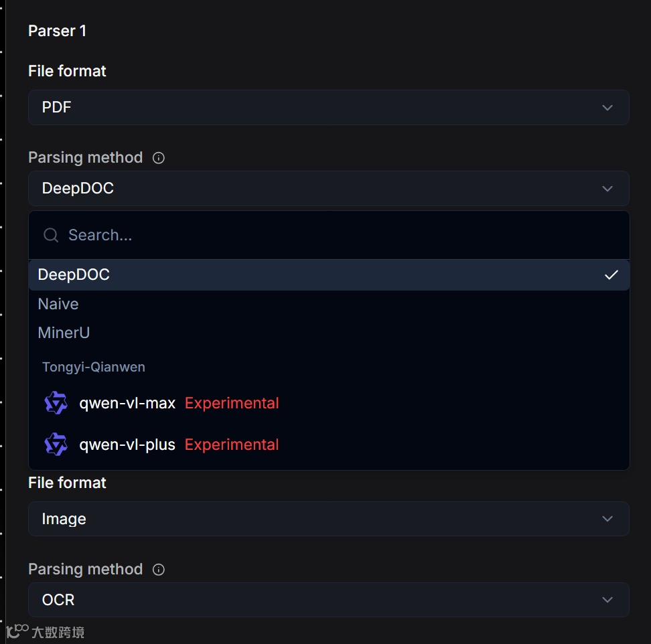This screenshot has height=644, width=651.
Task: Choose the Naive parsing method
Action: tap(58, 304)
